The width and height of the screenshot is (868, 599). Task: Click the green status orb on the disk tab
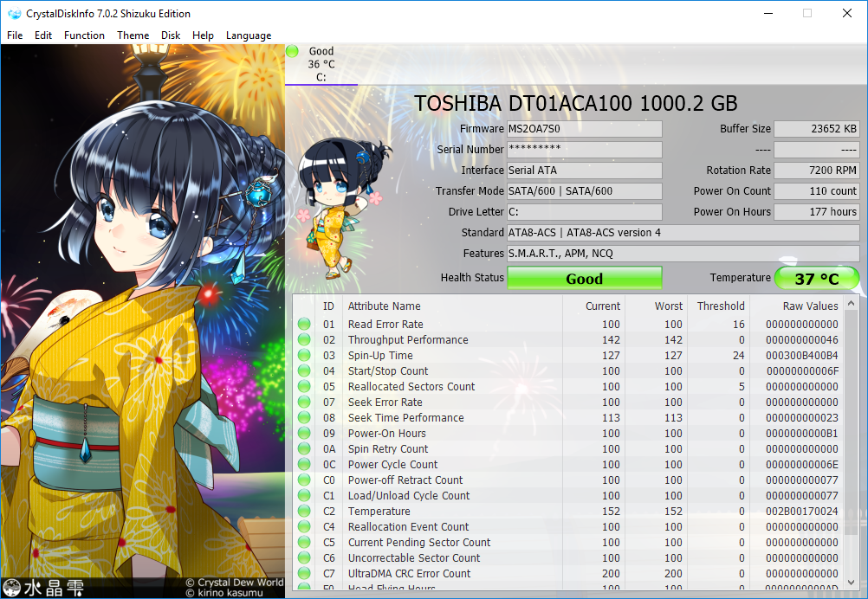(x=292, y=51)
